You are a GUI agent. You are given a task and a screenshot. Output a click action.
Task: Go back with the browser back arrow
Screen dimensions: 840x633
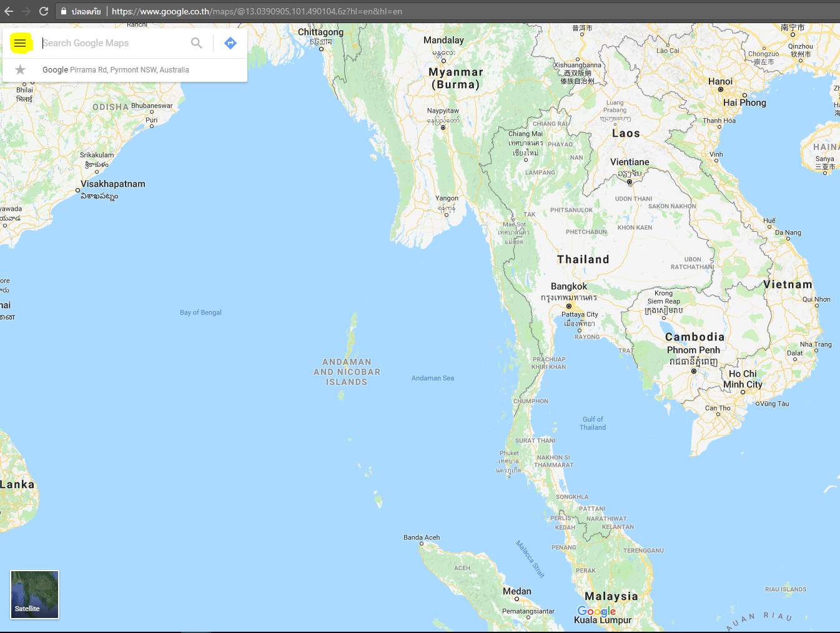9,11
